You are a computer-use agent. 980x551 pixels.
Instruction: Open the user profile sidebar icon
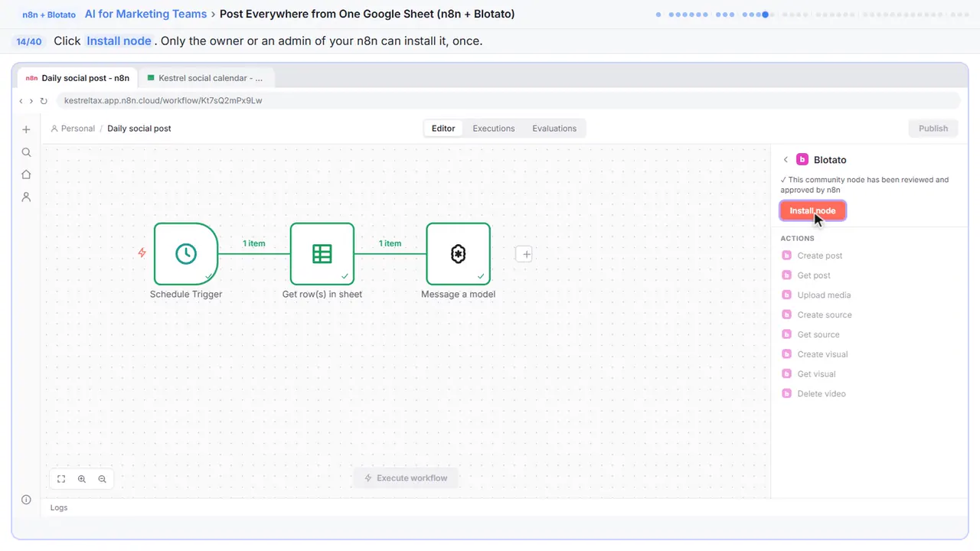point(26,197)
